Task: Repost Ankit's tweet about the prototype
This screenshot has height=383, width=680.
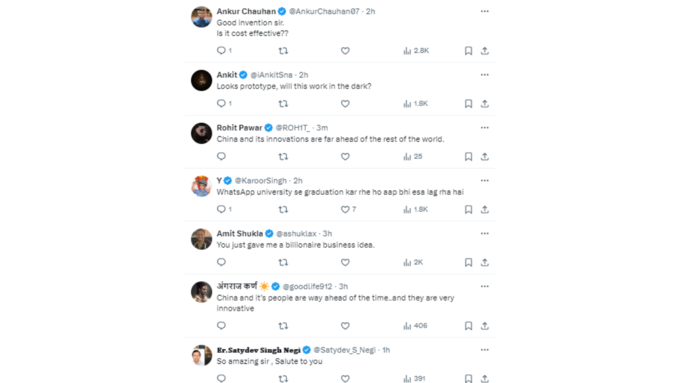Action: tap(283, 104)
